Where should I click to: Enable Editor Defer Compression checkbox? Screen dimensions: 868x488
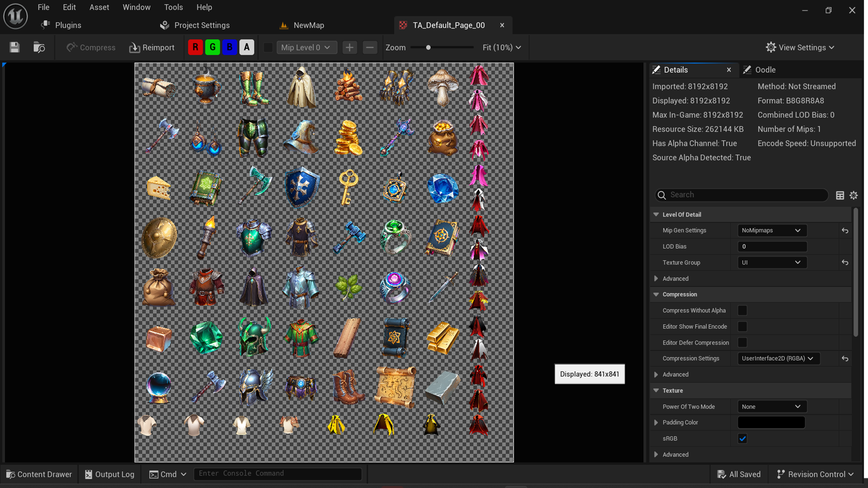[742, 343]
